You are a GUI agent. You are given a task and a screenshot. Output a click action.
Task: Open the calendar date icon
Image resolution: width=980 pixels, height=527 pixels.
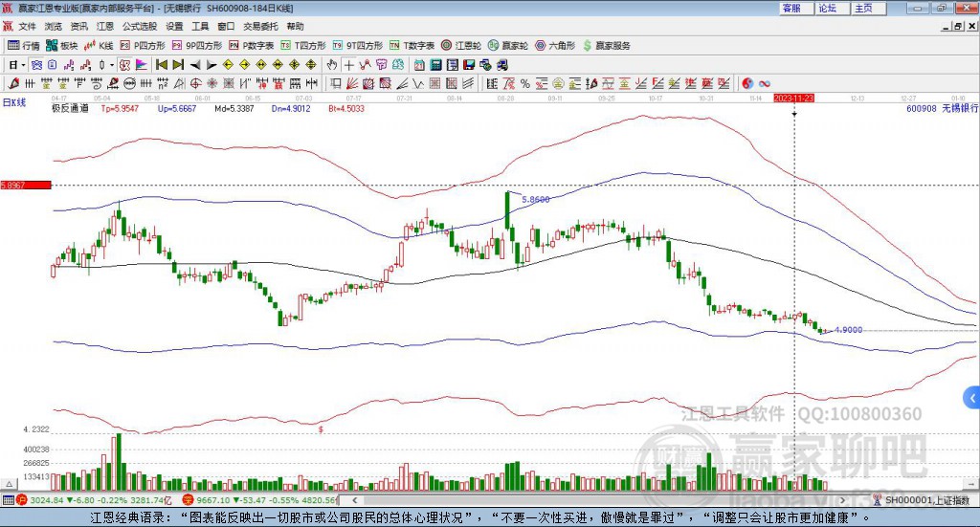coord(419,65)
